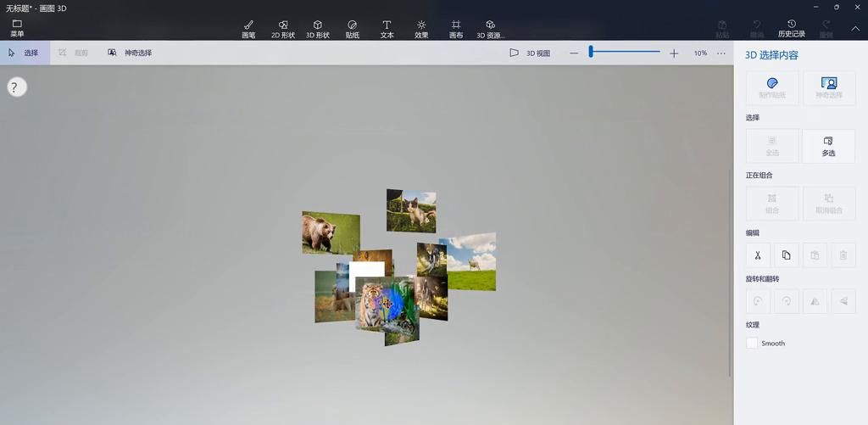Select the cat photo on canvas
Viewport: 868px width, 425px height.
point(411,210)
